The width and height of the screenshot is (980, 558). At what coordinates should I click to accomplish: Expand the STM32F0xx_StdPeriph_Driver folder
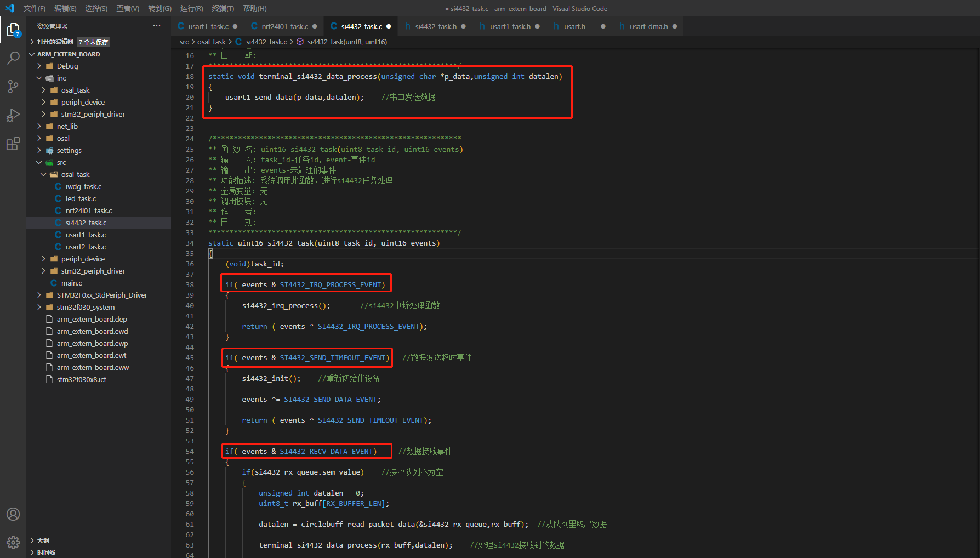point(101,295)
